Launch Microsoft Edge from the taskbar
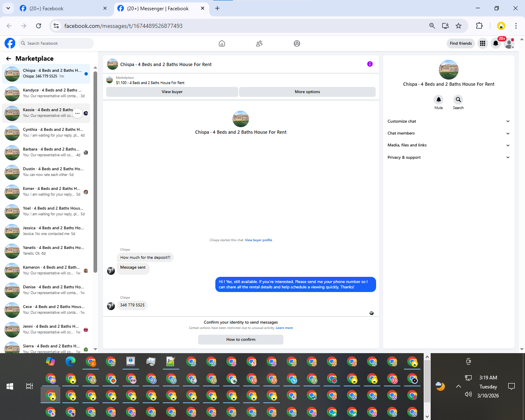525x420 pixels. pyautogui.click(x=71, y=361)
